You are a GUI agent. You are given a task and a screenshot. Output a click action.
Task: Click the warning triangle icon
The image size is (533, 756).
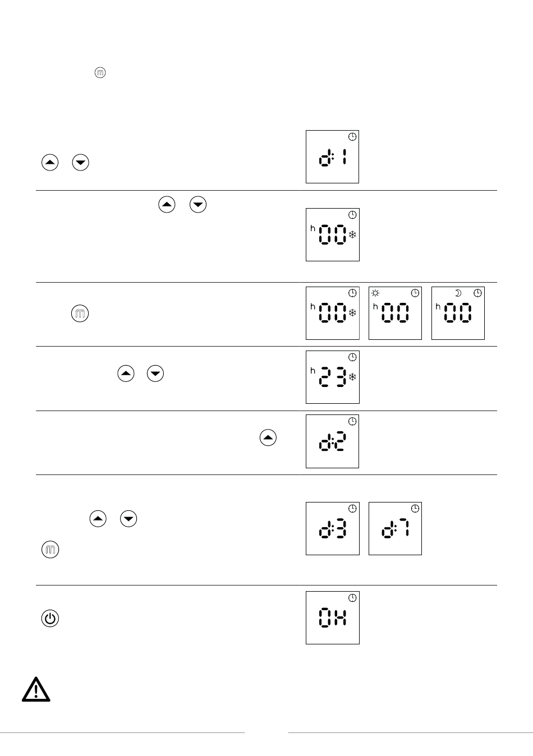36,689
